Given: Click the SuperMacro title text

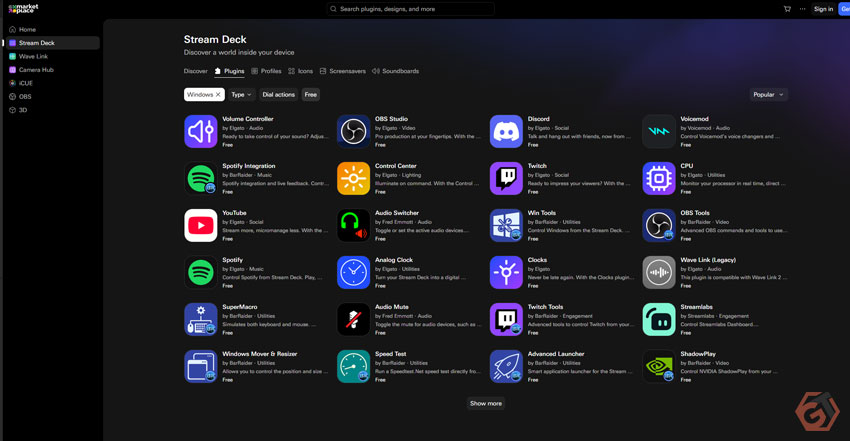Looking at the screenshot, I should tap(240, 307).
